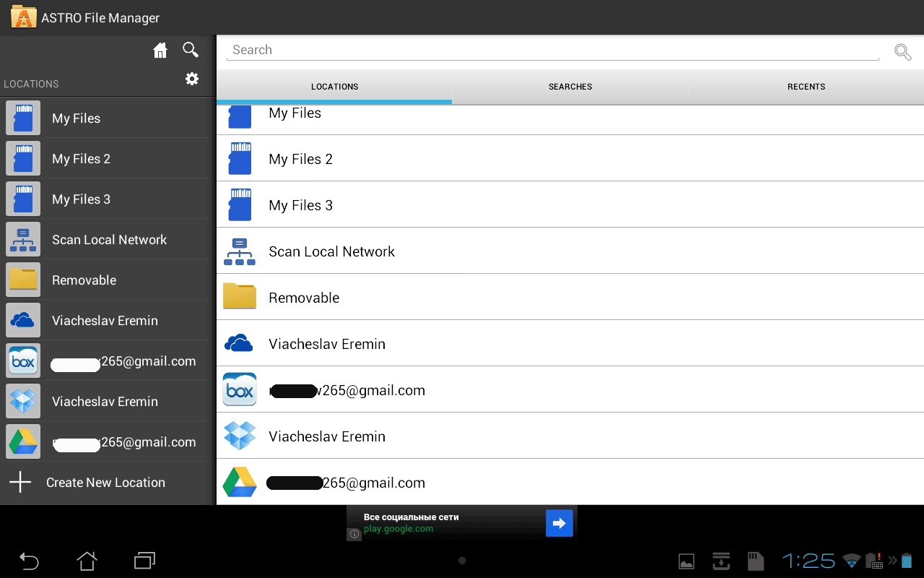Open the yellow Removable folder in main list
924x578 pixels.
pyautogui.click(x=240, y=296)
